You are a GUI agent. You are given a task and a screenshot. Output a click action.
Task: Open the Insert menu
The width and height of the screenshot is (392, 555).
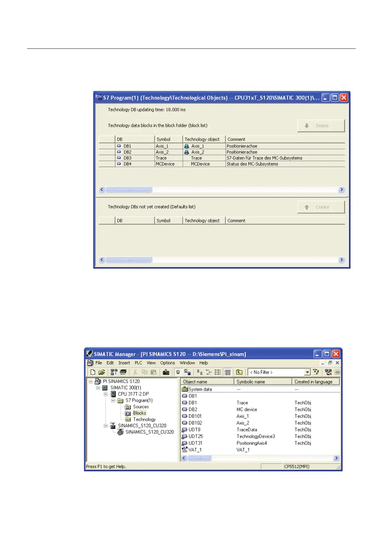click(125, 363)
